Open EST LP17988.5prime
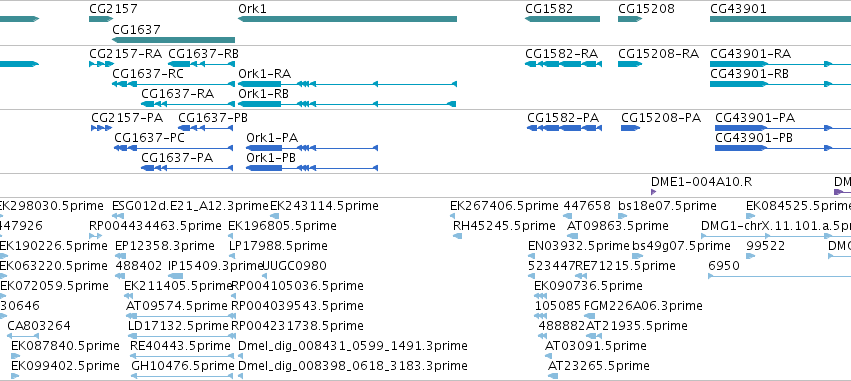The height and width of the screenshot is (381, 851). pos(278,246)
